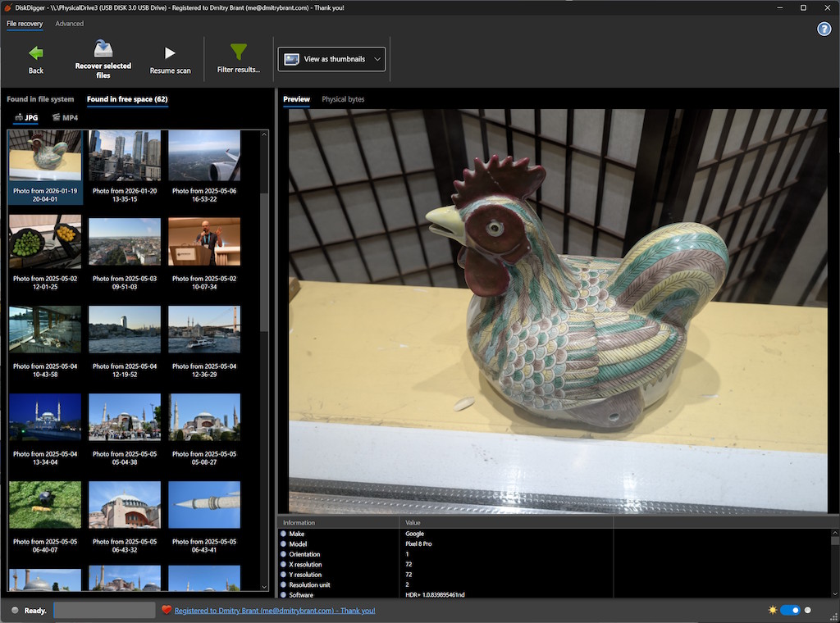This screenshot has height=623, width=840.
Task: Click the sun icon beside theme switch
Action: coord(772,610)
